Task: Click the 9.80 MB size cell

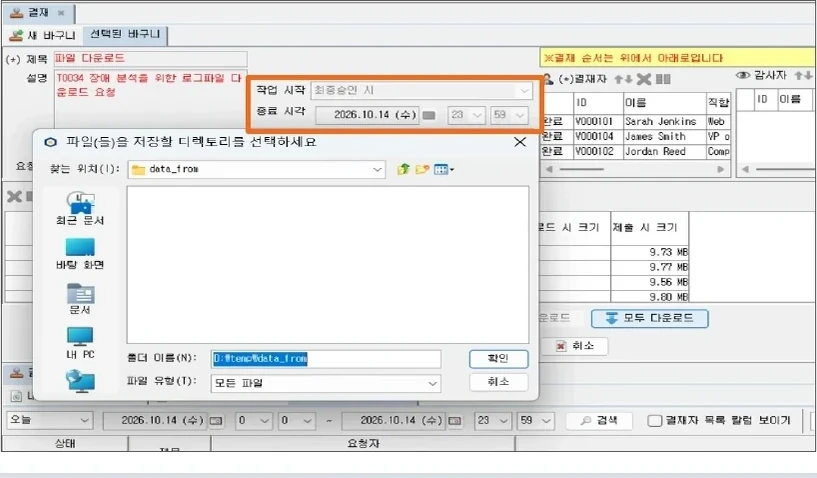Action: pyautogui.click(x=650, y=297)
